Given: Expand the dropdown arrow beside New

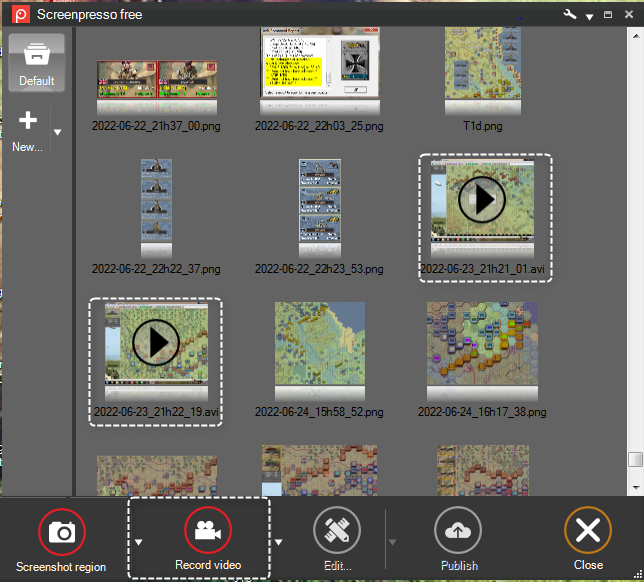Looking at the screenshot, I should pos(58,132).
